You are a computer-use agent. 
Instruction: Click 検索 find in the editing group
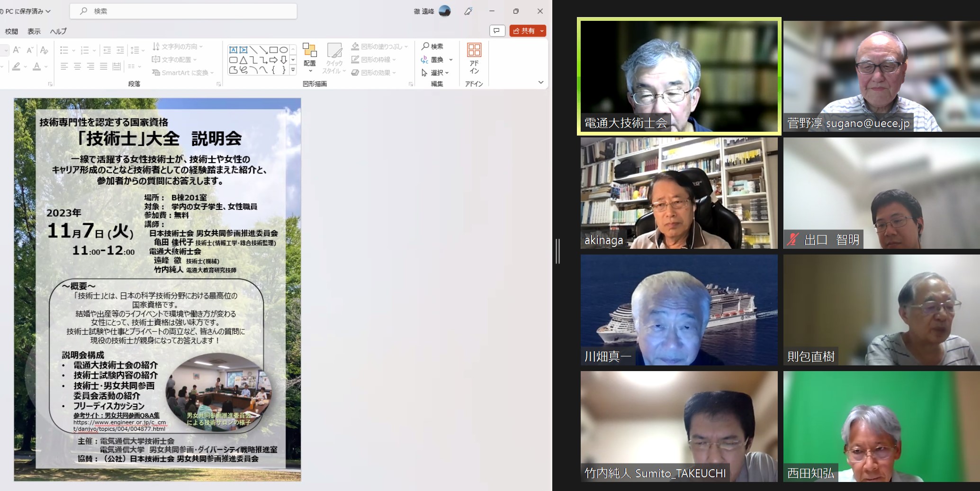(x=432, y=46)
